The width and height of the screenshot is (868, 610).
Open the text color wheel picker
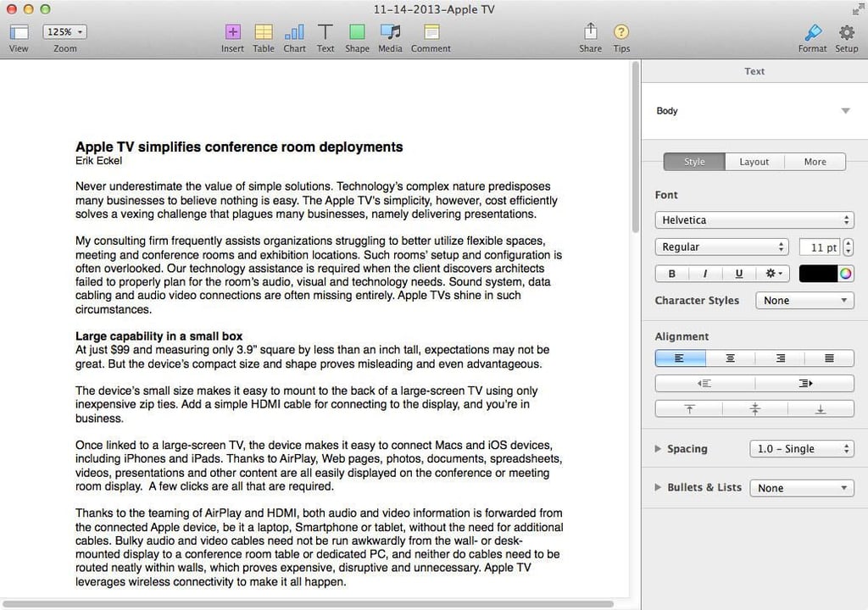tap(845, 274)
